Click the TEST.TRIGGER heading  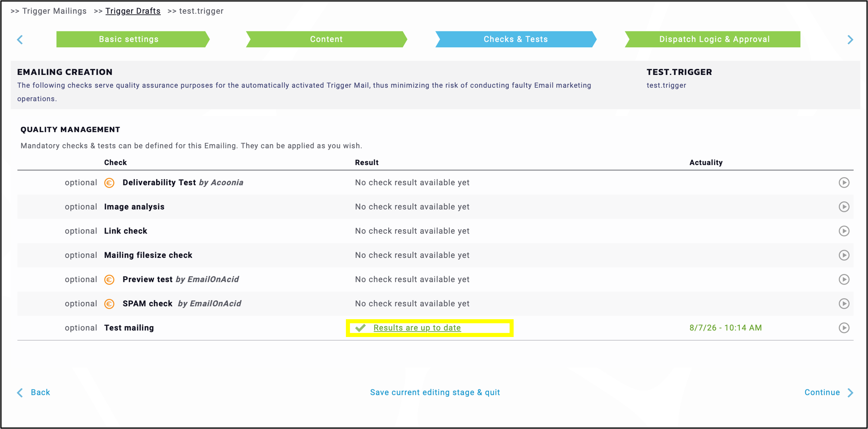679,72
